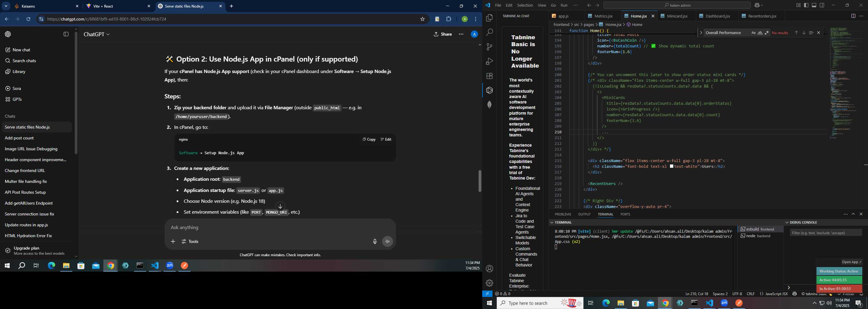Toggle Panel visibility in VS Code
868x309 pixels.
814,5
